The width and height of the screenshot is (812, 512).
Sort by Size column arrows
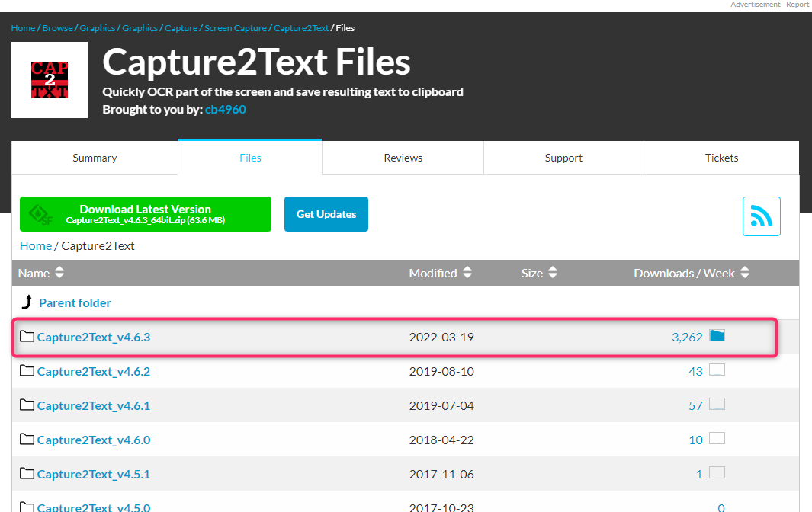[553, 273]
